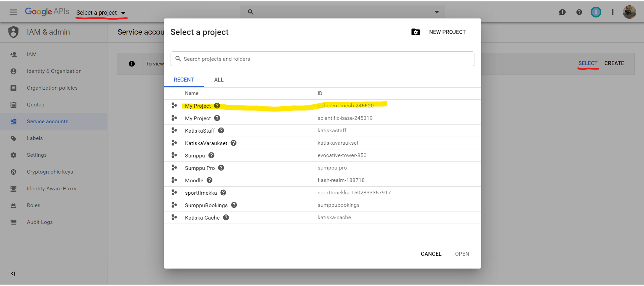The height and width of the screenshot is (286, 644).
Task: Click the CANCEL button
Action: (x=431, y=254)
